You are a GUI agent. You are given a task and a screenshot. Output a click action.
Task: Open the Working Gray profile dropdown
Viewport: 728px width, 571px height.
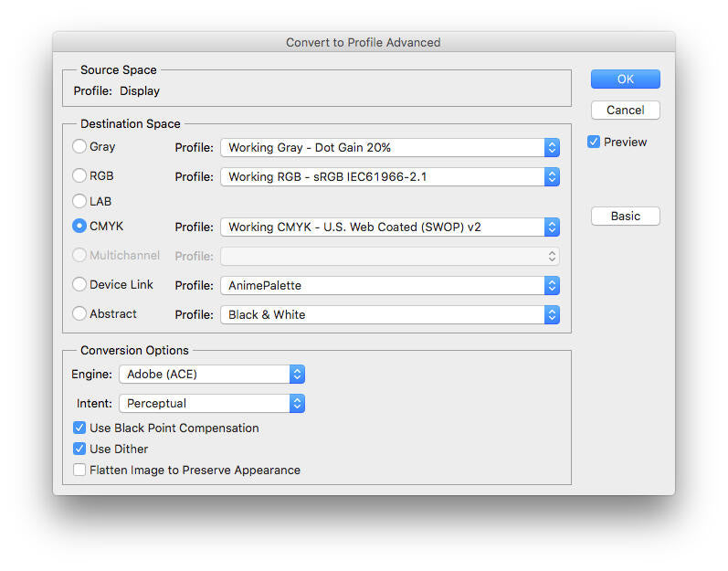[x=389, y=148]
